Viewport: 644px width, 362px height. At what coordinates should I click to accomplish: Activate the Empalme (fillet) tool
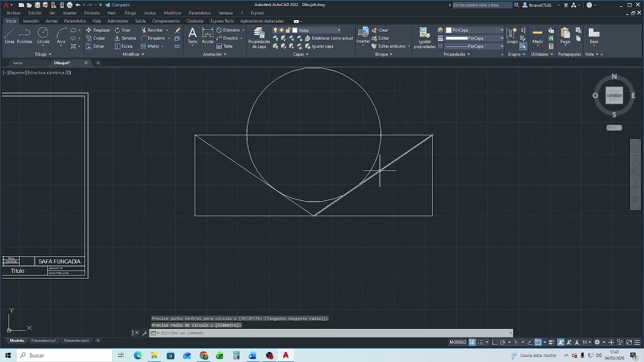tap(153, 38)
